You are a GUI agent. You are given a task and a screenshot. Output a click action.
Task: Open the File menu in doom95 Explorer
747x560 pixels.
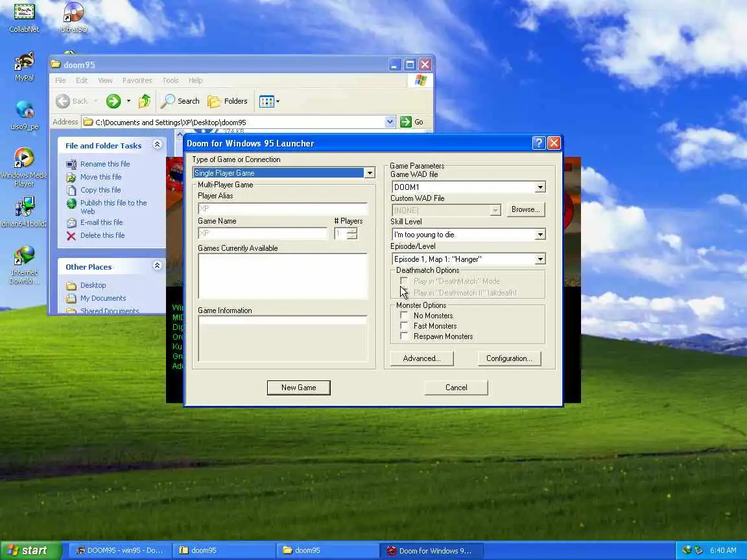(x=60, y=80)
